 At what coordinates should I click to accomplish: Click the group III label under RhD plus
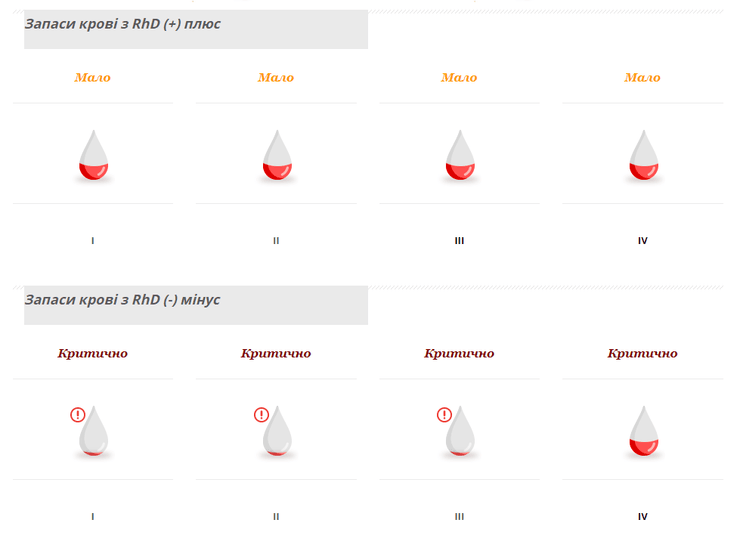pyautogui.click(x=460, y=241)
